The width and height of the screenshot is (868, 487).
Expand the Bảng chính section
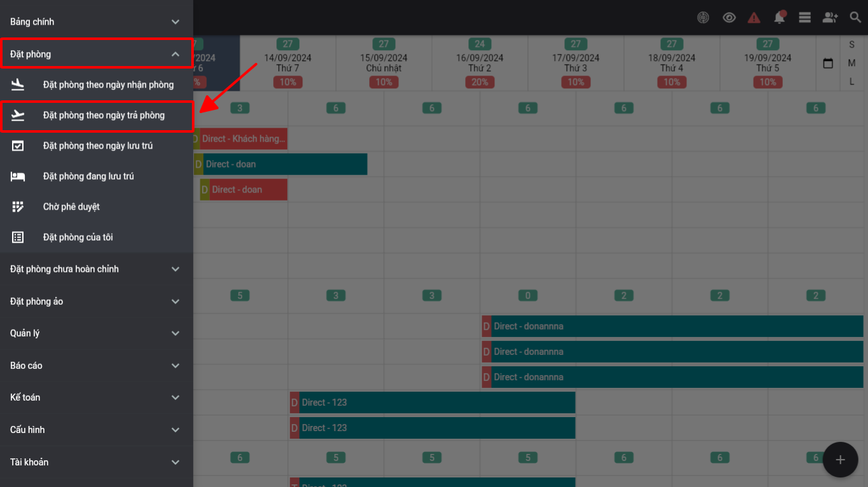97,22
